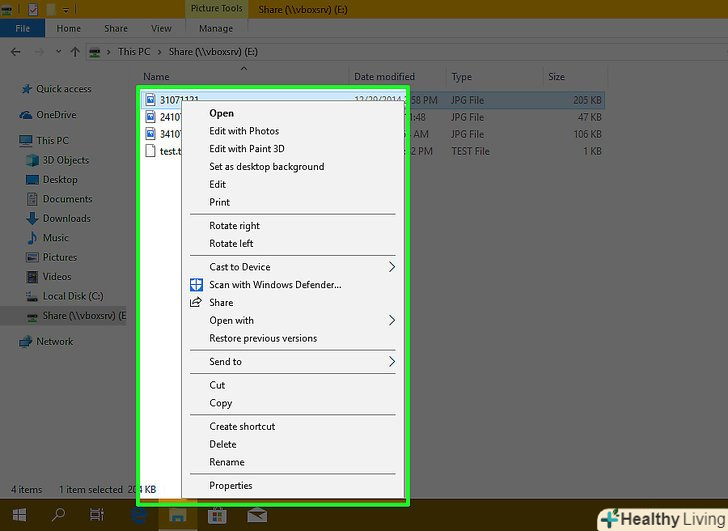Click the Up arrow navigation icon
This screenshot has width=728, height=531.
[75, 51]
